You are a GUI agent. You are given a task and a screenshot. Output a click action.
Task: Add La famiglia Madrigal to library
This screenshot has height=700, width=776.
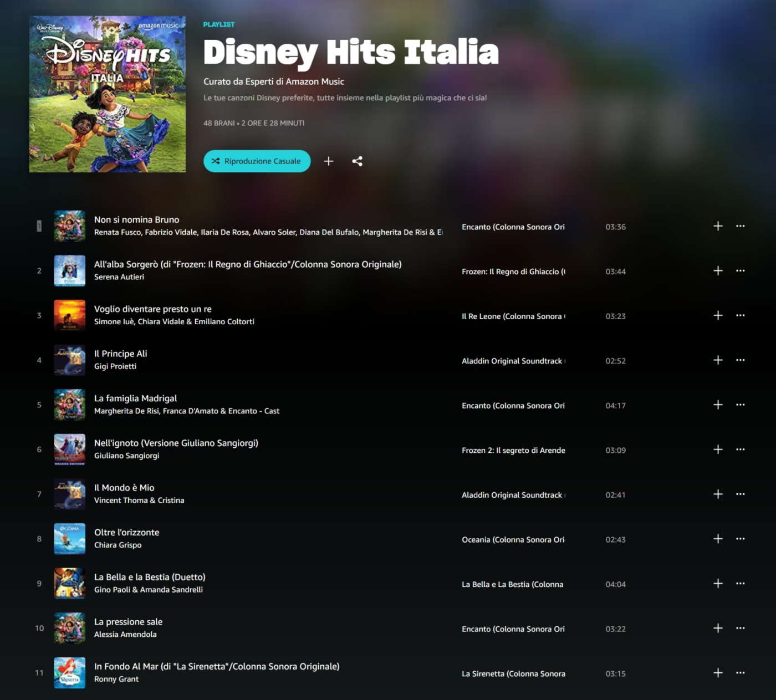pos(718,405)
